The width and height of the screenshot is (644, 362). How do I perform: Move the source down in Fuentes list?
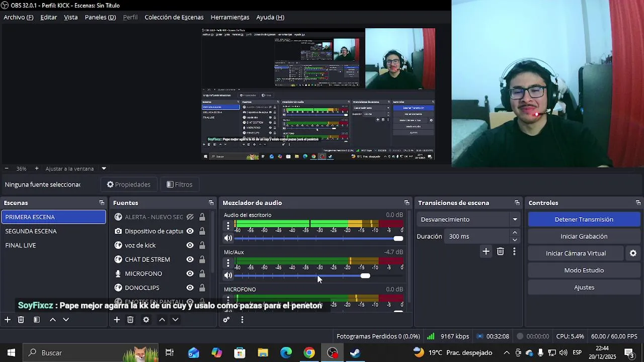click(x=175, y=320)
